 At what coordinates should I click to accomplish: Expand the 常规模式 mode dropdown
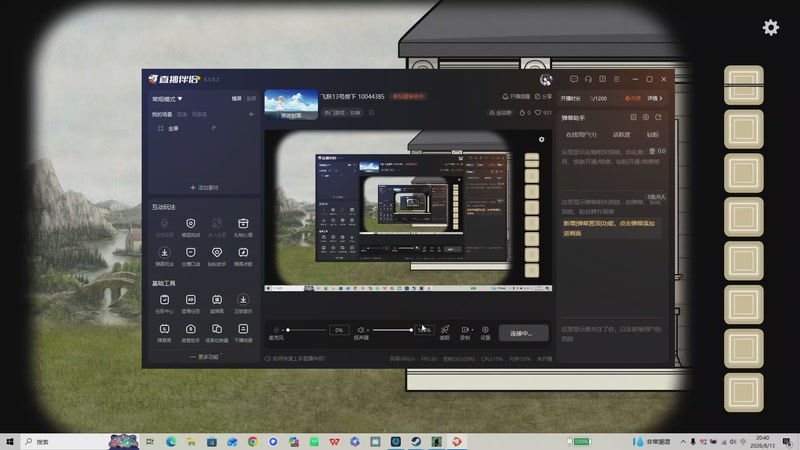(x=167, y=99)
